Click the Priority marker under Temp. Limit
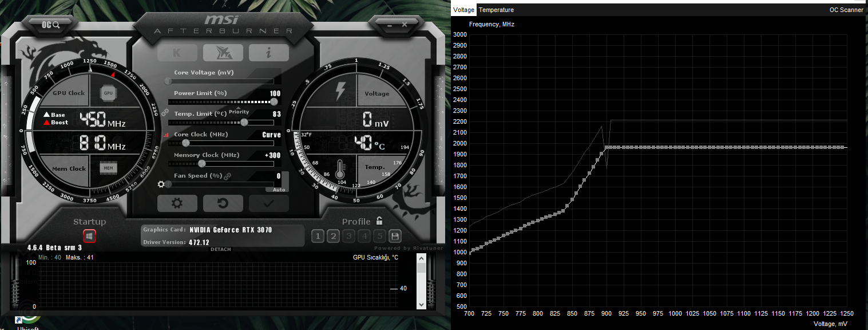This screenshot has height=330, width=868. 239,112
